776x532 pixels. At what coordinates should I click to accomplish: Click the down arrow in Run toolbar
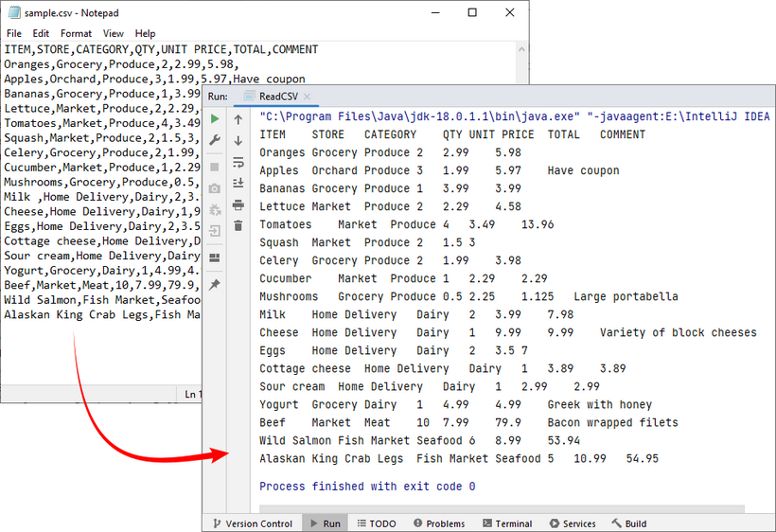coord(238,141)
